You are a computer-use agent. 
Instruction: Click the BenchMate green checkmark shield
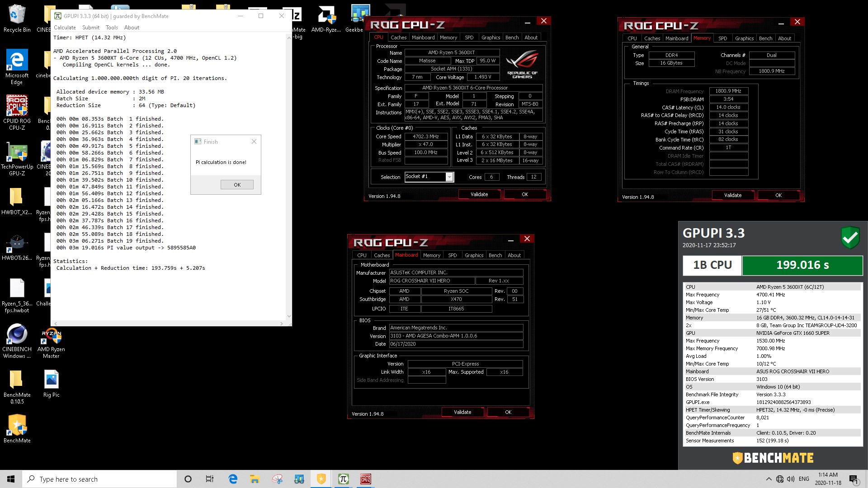[x=850, y=238]
